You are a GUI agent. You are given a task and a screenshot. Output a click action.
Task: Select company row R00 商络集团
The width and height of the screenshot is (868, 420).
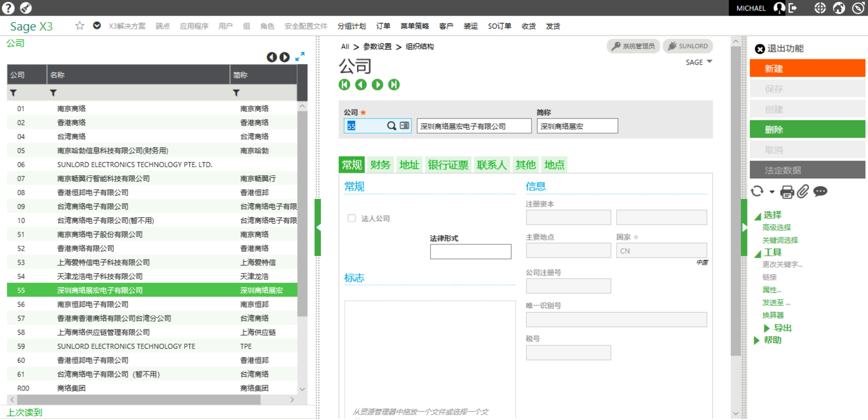point(152,388)
